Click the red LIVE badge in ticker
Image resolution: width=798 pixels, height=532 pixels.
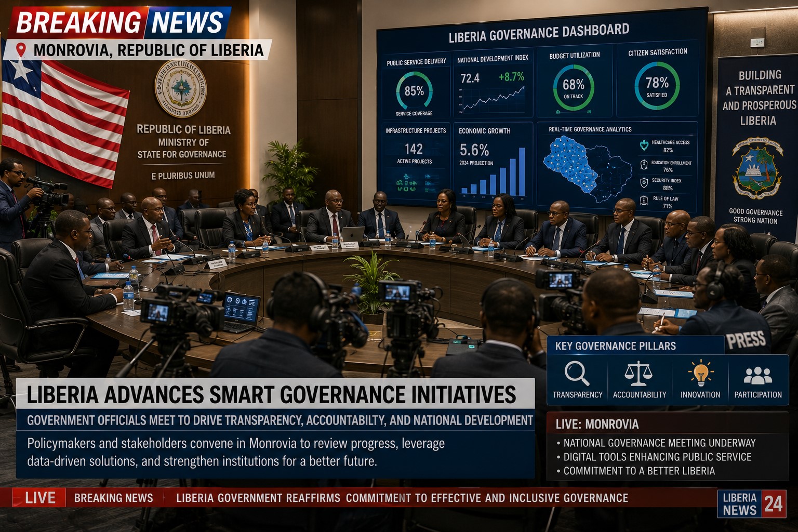pos(39,498)
